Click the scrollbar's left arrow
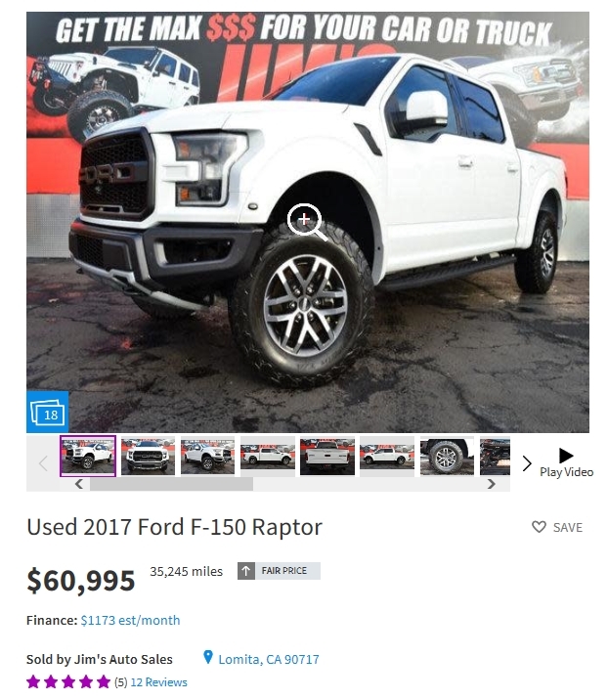Image resolution: width=608 pixels, height=700 pixels. [x=79, y=484]
